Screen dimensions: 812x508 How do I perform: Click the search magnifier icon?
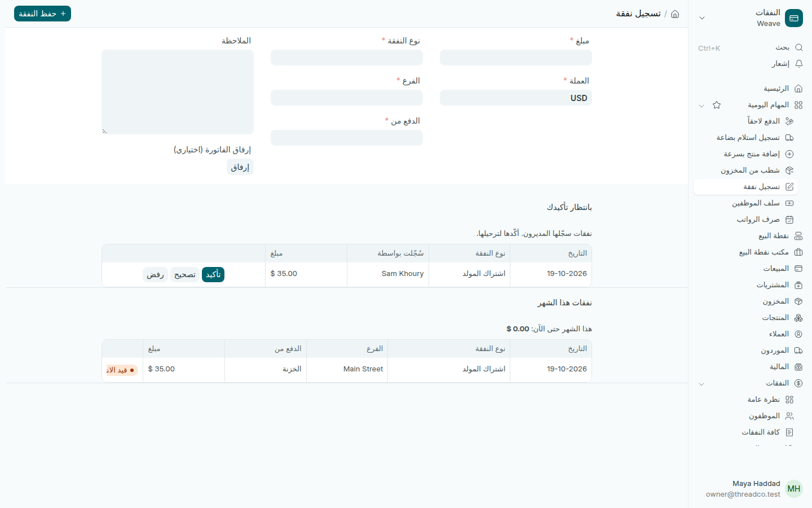(798, 47)
